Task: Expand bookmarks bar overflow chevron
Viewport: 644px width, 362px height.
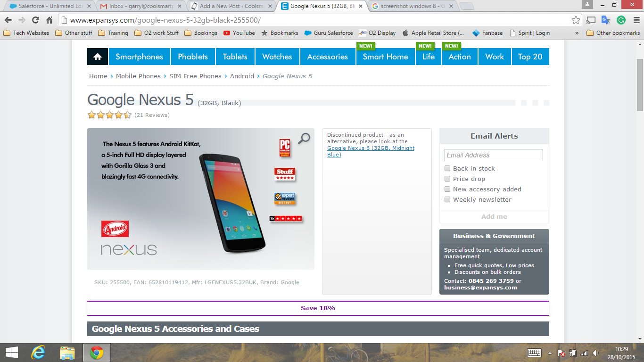Action: (x=577, y=33)
